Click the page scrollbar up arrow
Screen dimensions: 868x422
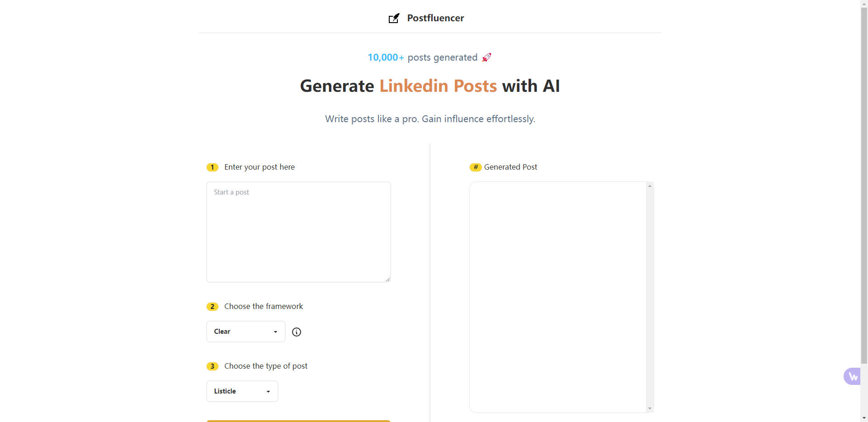click(864, 4)
